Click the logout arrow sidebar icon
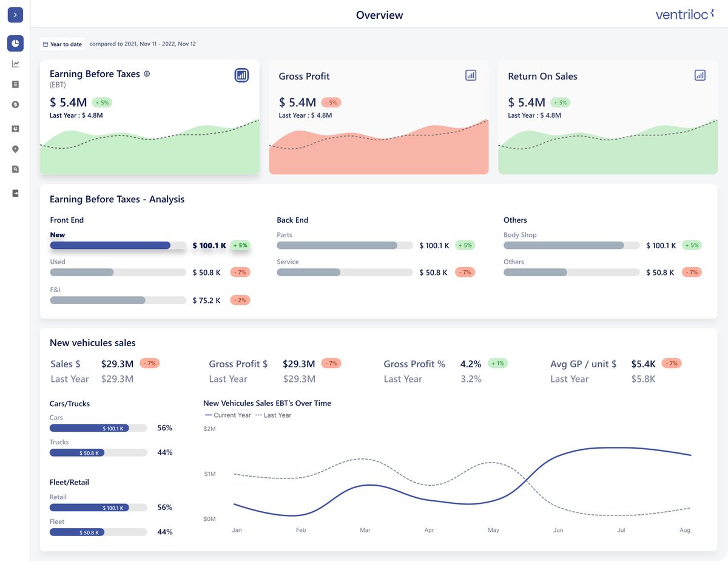728x561 pixels. [x=15, y=193]
